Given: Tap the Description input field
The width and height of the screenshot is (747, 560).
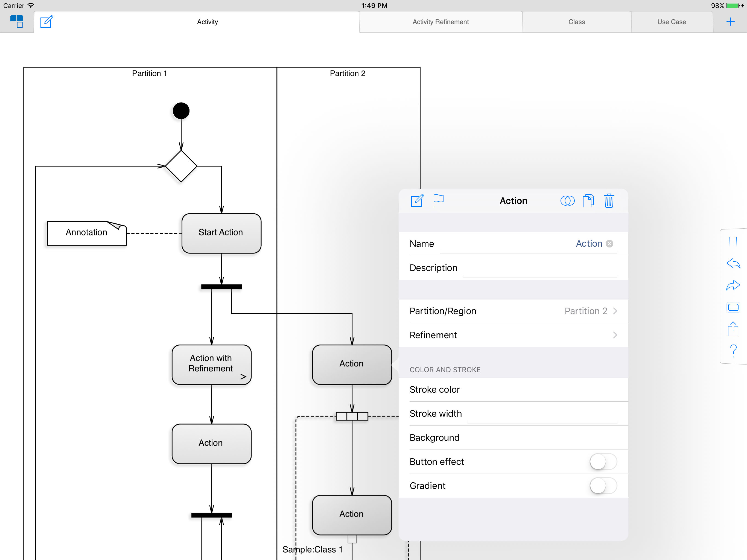Looking at the screenshot, I should click(x=540, y=268).
